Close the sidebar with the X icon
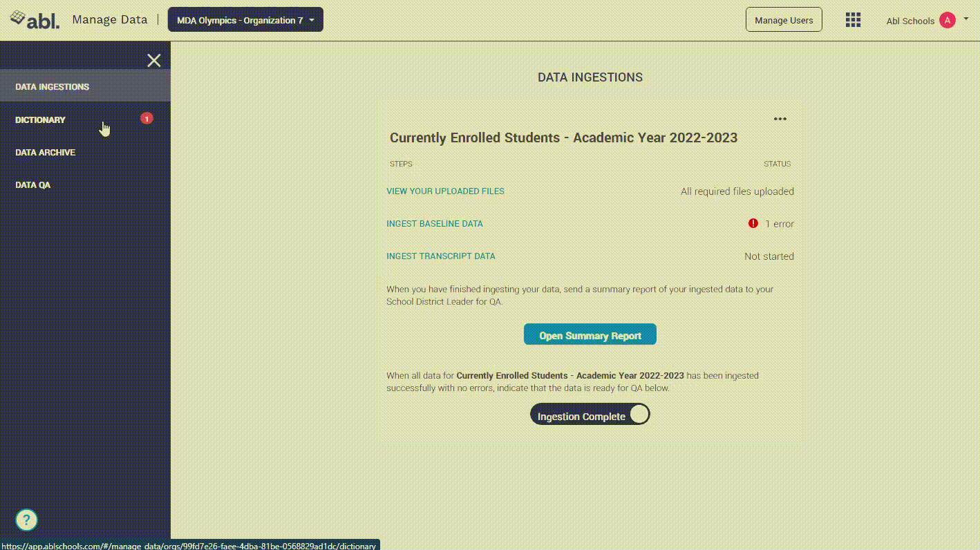This screenshot has width=980, height=550. pos(154,61)
